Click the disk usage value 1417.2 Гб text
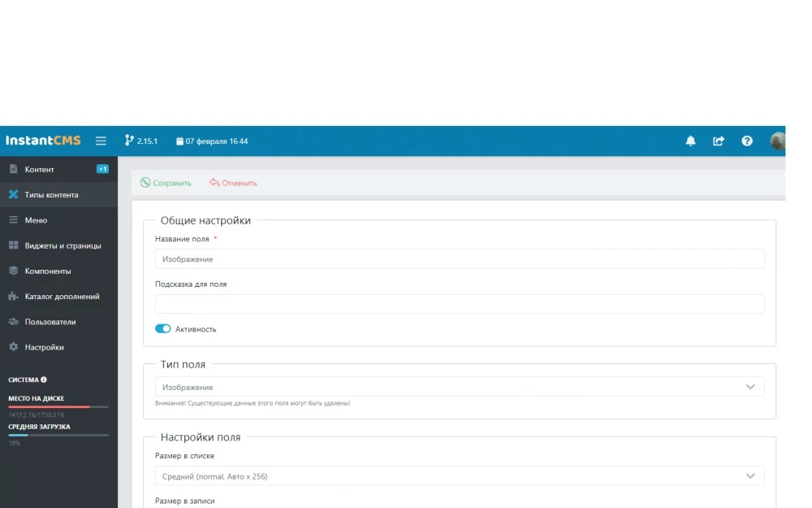This screenshot has width=812, height=508. click(x=37, y=415)
